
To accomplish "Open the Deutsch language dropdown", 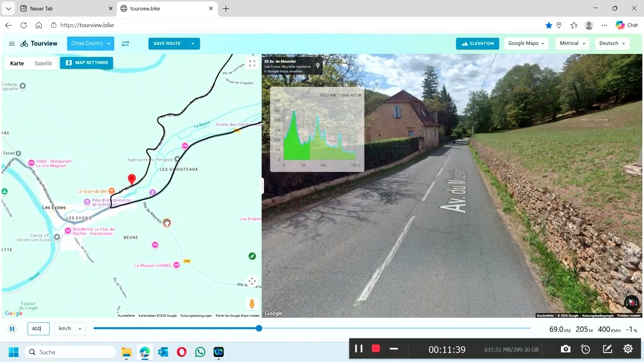I will 612,44.
